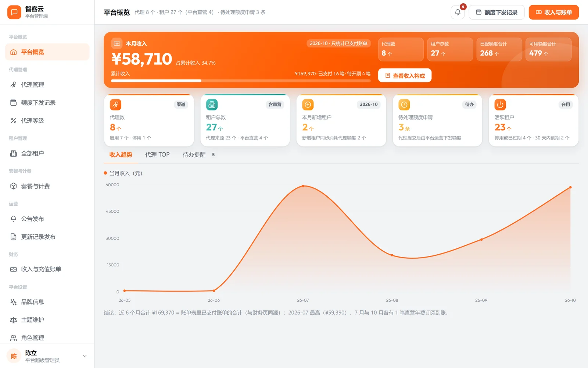Expand the 陈立 user menu chevron
The image size is (588, 368).
(85, 356)
